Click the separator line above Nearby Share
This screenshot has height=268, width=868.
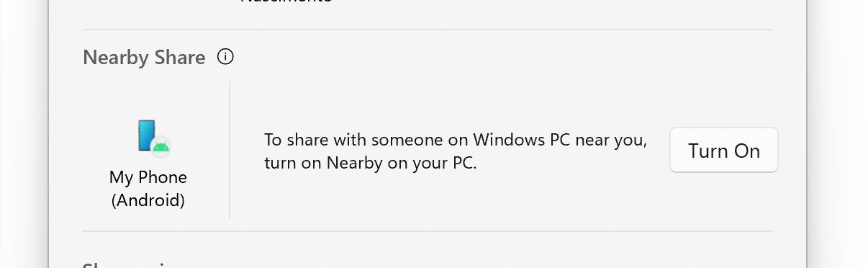(x=428, y=30)
